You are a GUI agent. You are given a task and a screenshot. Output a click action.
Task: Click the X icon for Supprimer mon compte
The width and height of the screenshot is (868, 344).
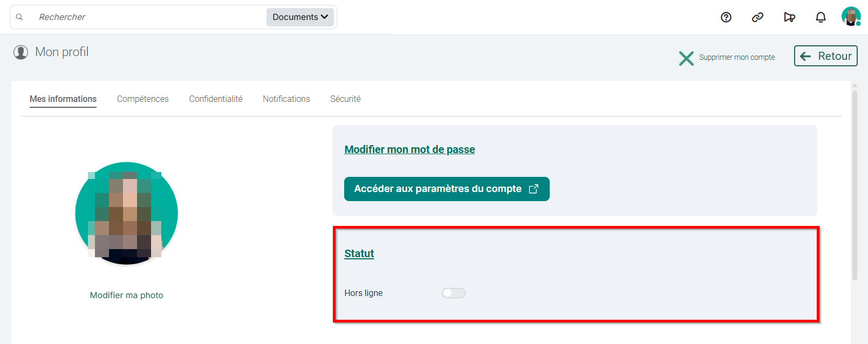686,58
